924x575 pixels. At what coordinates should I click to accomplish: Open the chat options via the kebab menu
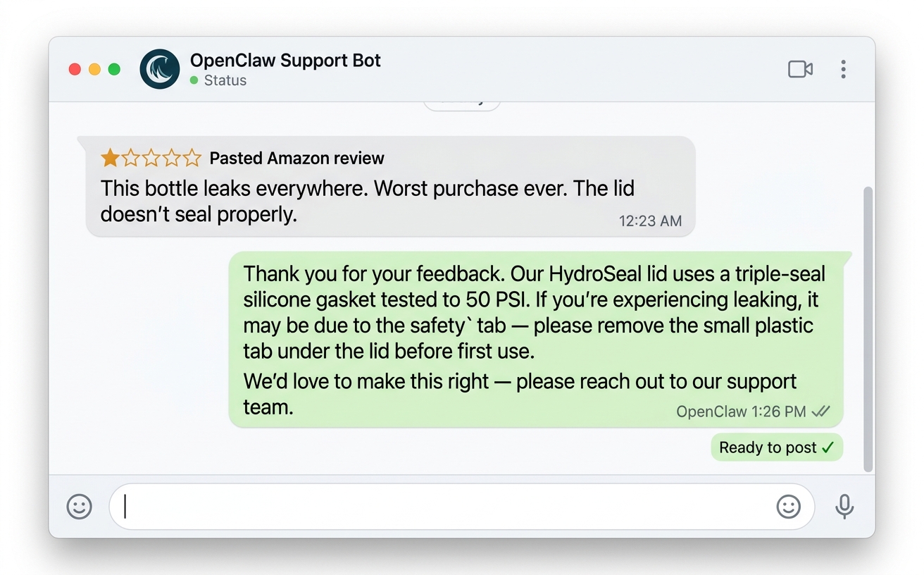point(843,68)
